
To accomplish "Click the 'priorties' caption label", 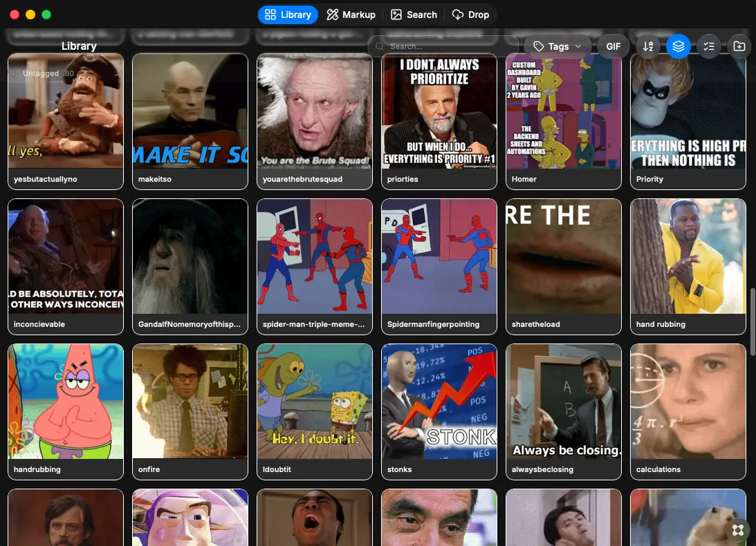I will 403,179.
